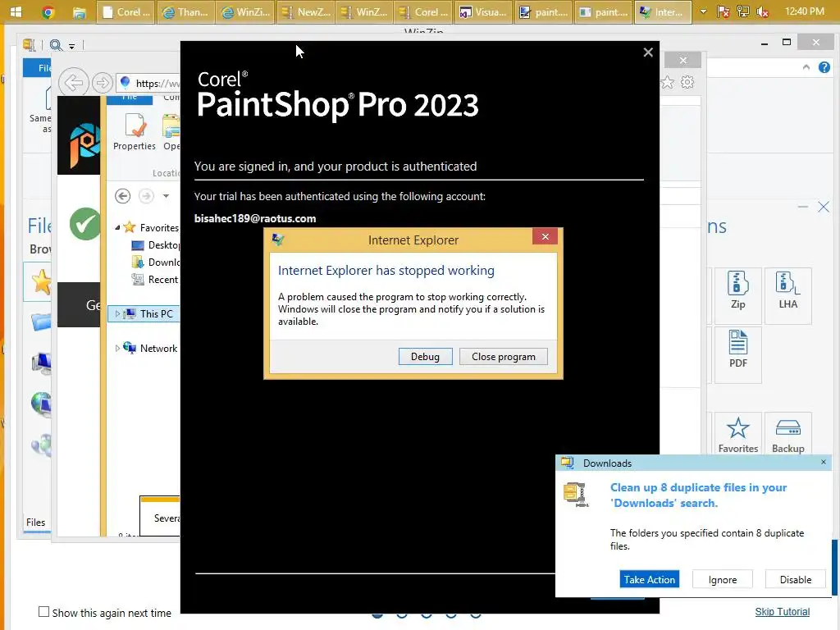Click the browser back arrow button
Viewport: 840px width, 630px height.
pos(73,83)
